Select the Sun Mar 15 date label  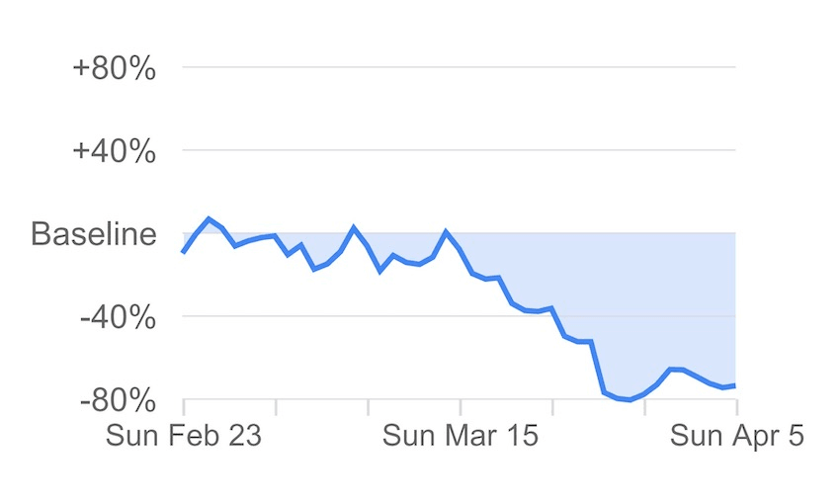[x=461, y=435]
